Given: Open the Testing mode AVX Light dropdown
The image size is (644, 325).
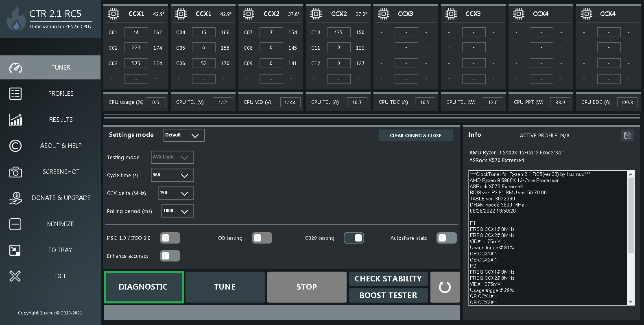Looking at the screenshot, I should coord(172,157).
